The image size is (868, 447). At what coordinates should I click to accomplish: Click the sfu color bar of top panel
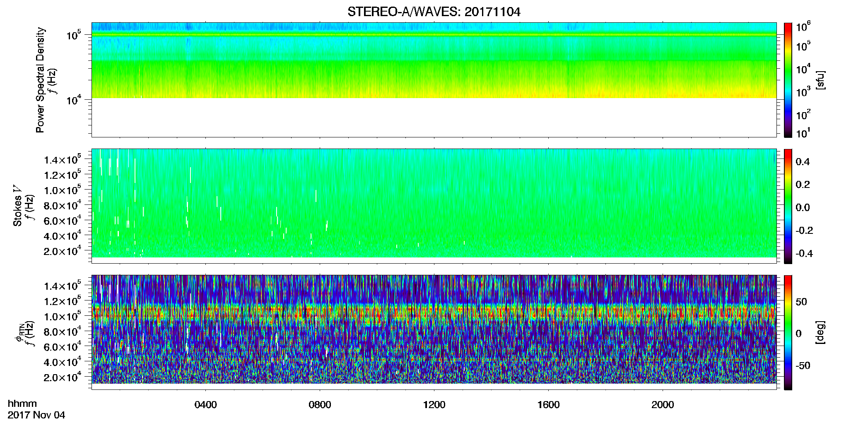788,80
